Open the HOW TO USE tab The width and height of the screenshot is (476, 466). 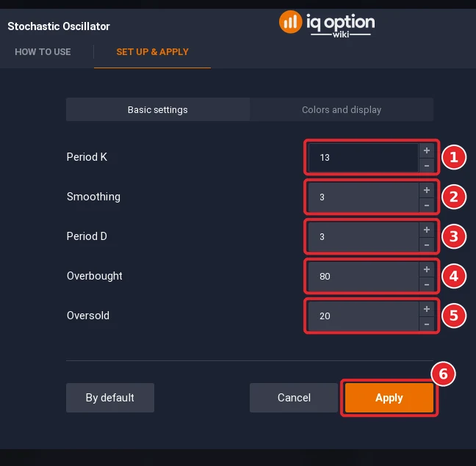(x=43, y=52)
